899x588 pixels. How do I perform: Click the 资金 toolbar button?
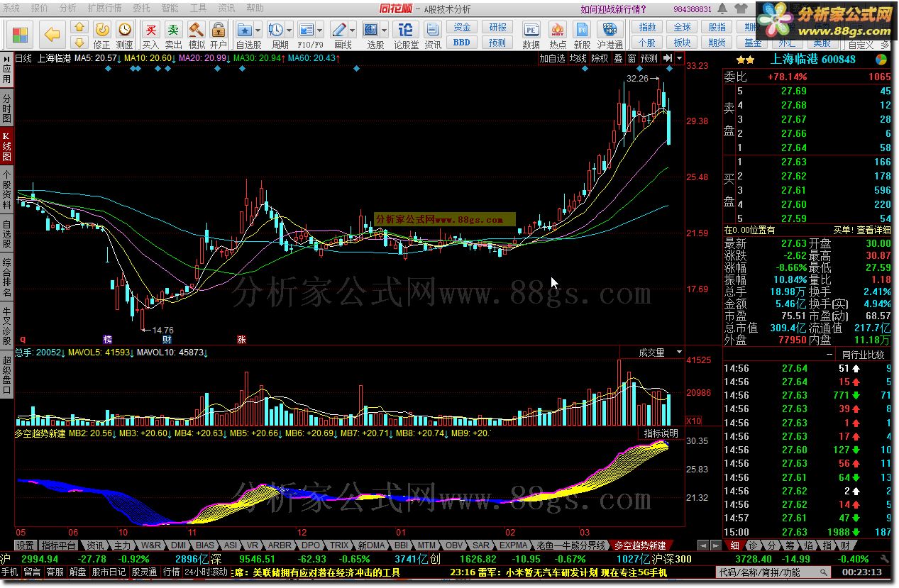coord(462,27)
